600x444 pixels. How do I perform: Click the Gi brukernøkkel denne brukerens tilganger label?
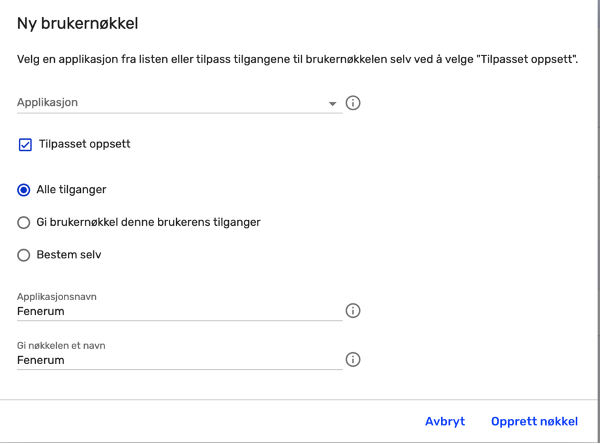[148, 222]
